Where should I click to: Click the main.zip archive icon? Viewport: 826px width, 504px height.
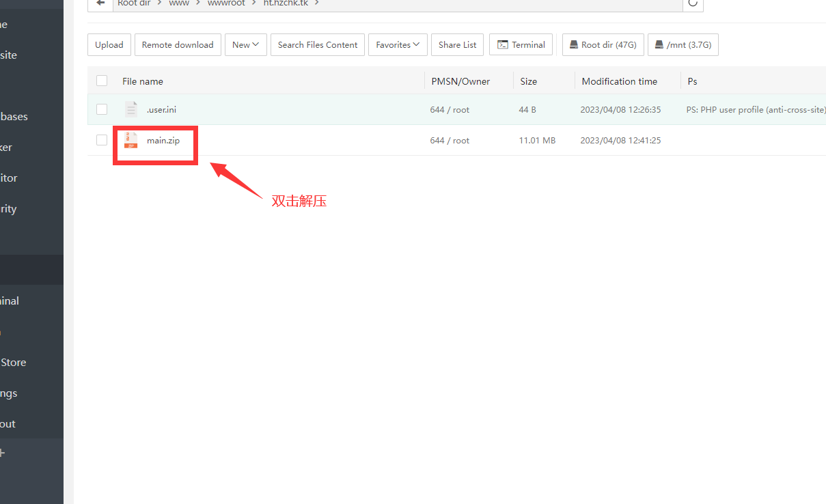(x=130, y=140)
